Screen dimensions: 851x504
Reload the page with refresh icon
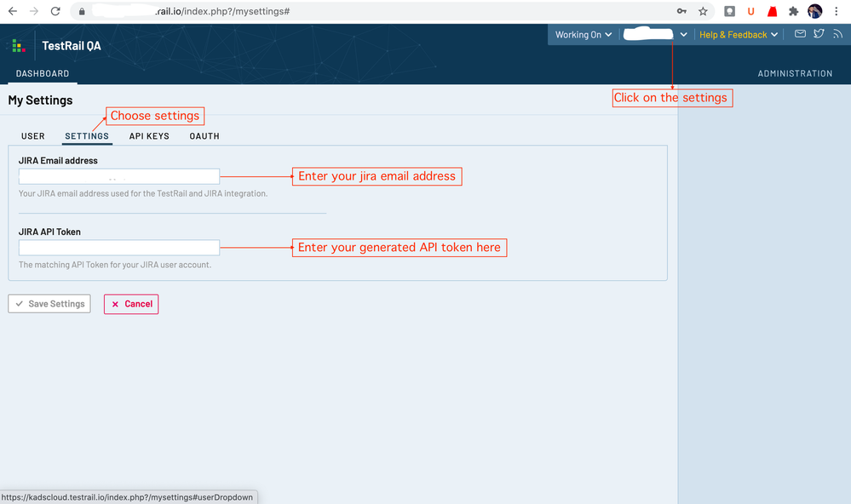pyautogui.click(x=55, y=11)
